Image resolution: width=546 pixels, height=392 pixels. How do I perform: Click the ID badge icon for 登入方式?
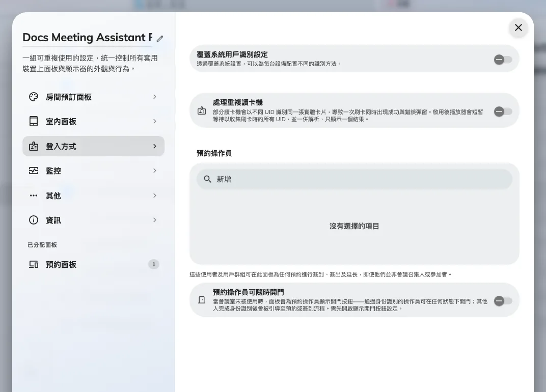(34, 146)
